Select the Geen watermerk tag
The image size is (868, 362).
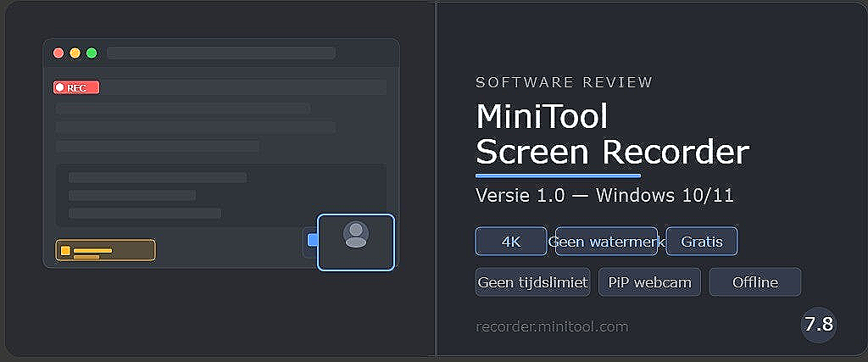tap(606, 242)
